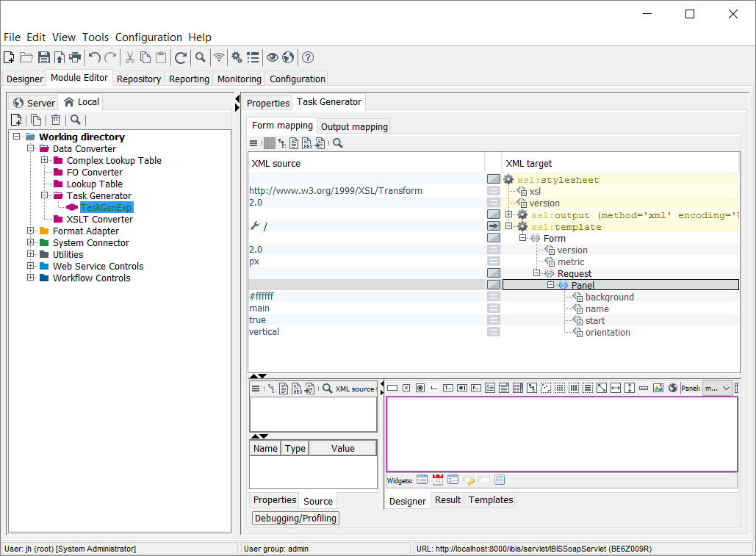Select TaskGenExp in the tree

(x=107, y=208)
